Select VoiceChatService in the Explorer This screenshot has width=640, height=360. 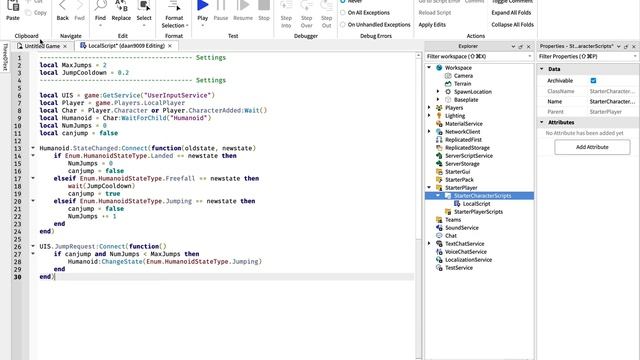point(465,252)
